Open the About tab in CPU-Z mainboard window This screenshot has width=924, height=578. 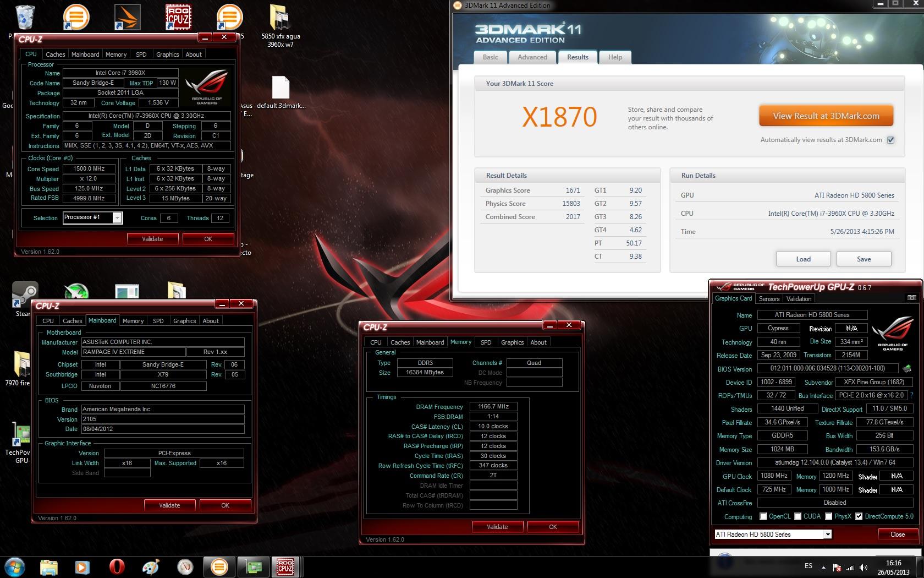[x=211, y=321]
